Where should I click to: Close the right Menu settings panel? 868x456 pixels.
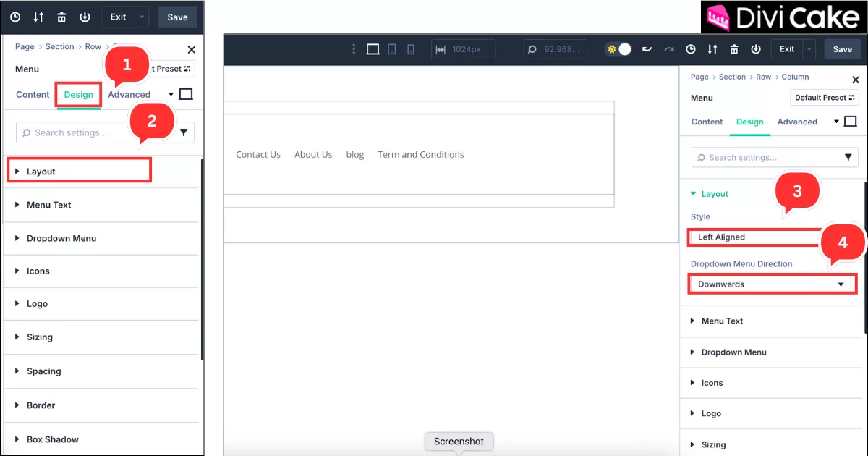(856, 80)
